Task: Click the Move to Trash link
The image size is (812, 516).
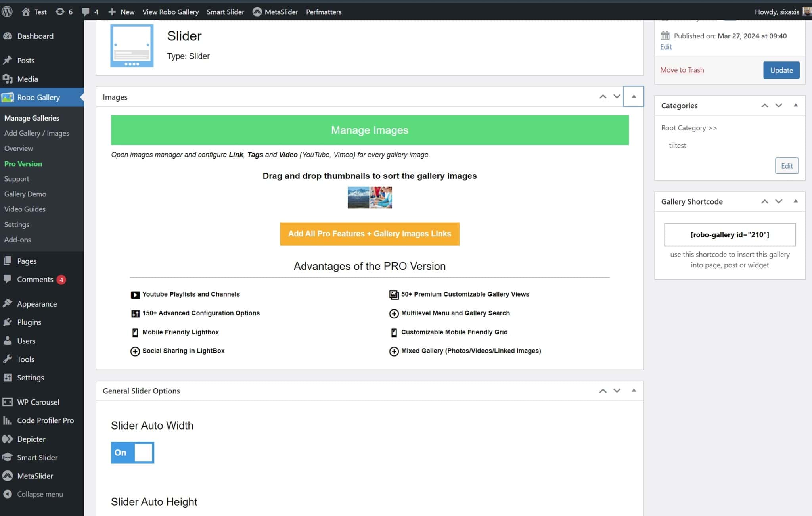Action: tap(682, 70)
